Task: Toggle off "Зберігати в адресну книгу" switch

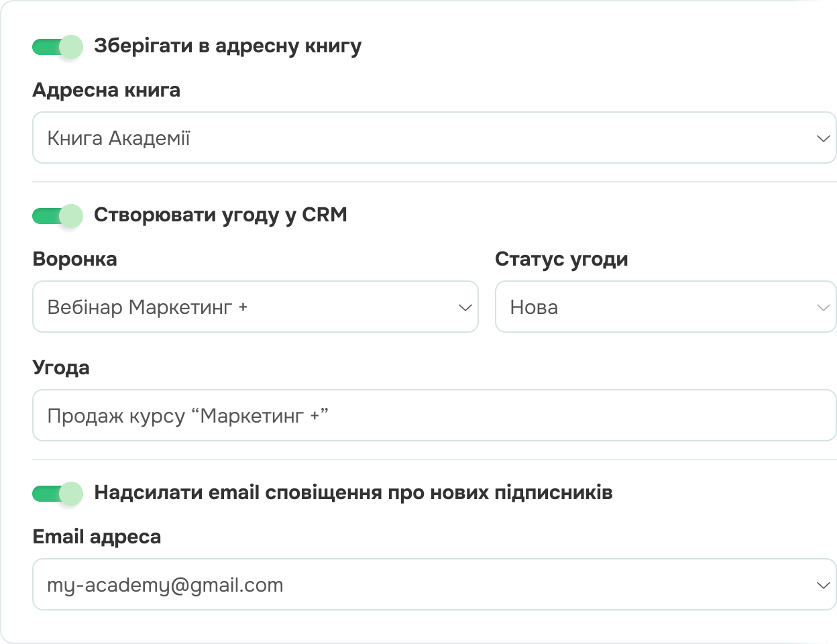Action: click(x=57, y=47)
